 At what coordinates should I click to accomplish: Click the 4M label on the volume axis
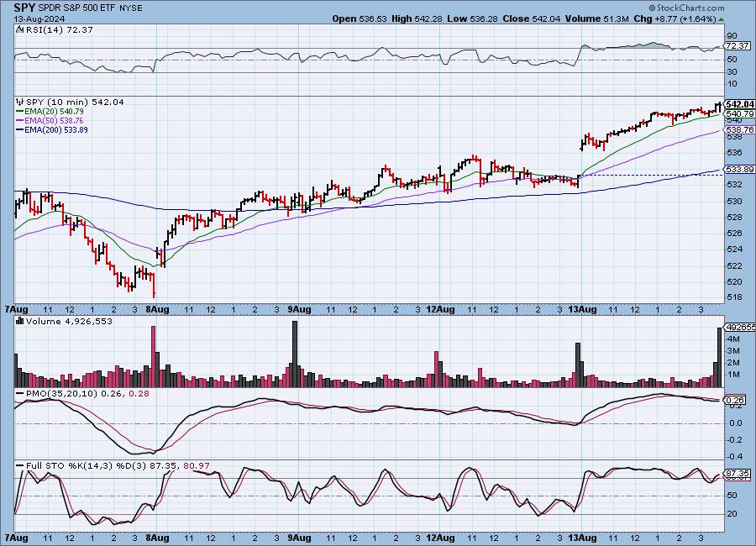point(734,339)
